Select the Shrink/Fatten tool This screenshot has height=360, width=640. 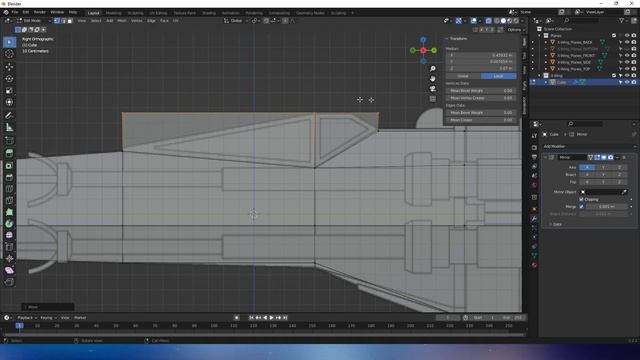point(9,258)
